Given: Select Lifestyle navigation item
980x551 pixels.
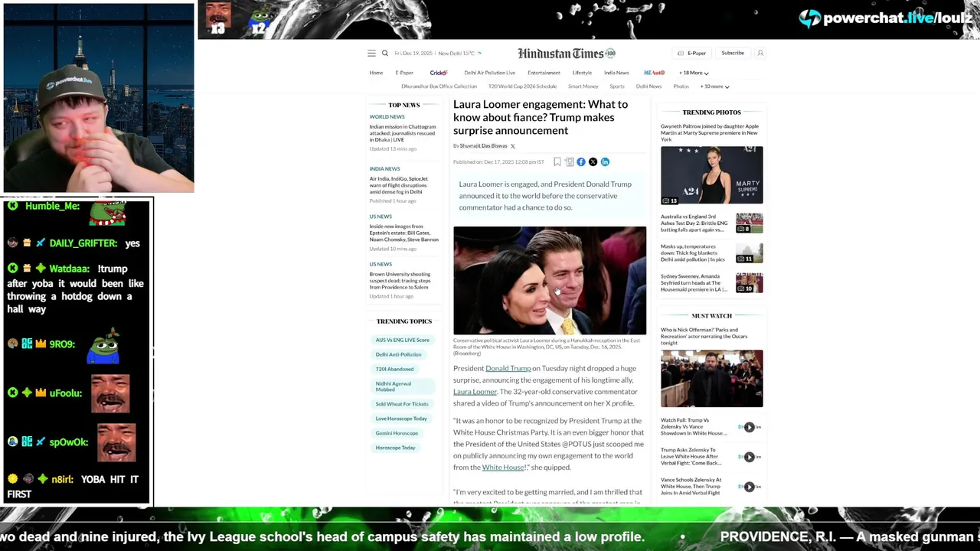Looking at the screenshot, I should pyautogui.click(x=582, y=73).
